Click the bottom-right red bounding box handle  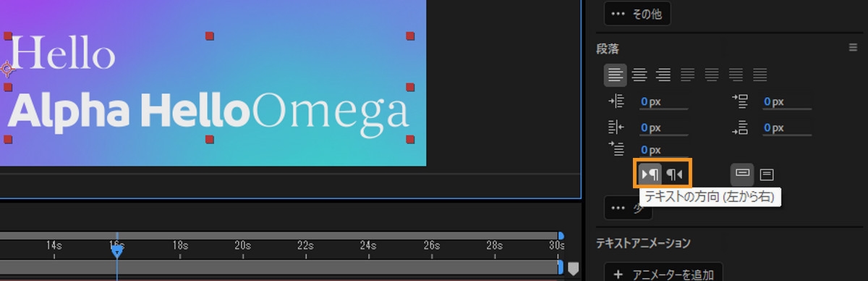click(410, 138)
